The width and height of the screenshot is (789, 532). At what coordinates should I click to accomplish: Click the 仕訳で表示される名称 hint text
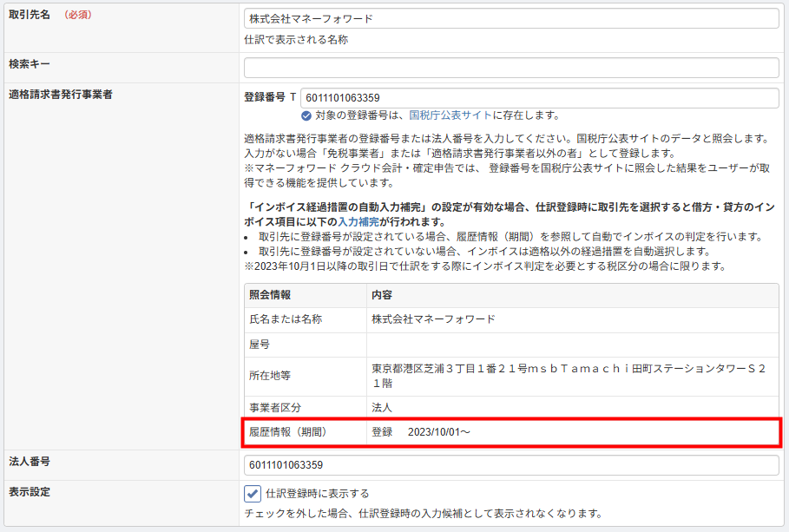point(296,40)
